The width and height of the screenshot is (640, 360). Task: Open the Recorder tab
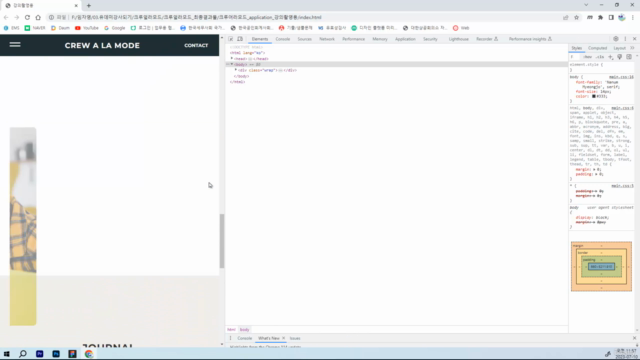pyautogui.click(x=487, y=39)
